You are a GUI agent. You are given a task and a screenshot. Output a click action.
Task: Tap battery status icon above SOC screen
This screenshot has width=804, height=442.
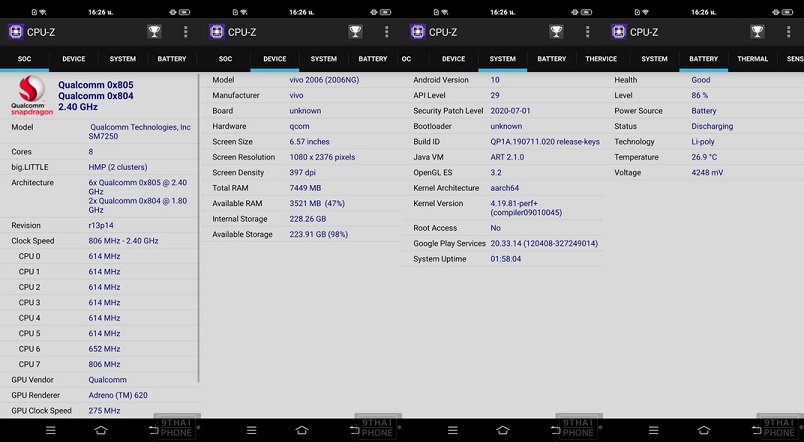click(185, 12)
